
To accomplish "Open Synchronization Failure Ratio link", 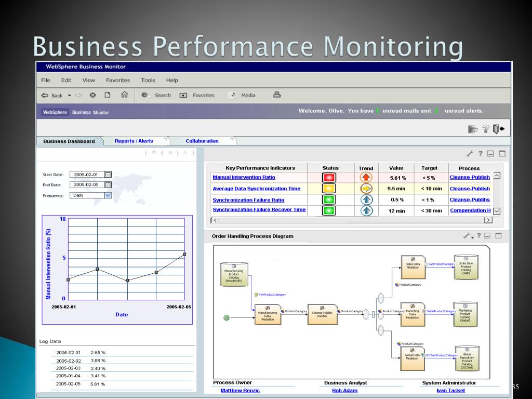I will click(248, 200).
